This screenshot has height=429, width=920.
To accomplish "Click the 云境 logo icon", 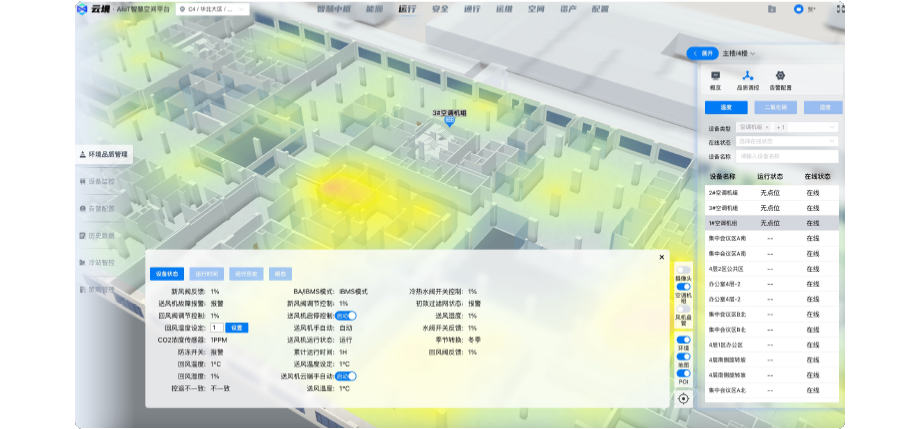I will (x=82, y=9).
